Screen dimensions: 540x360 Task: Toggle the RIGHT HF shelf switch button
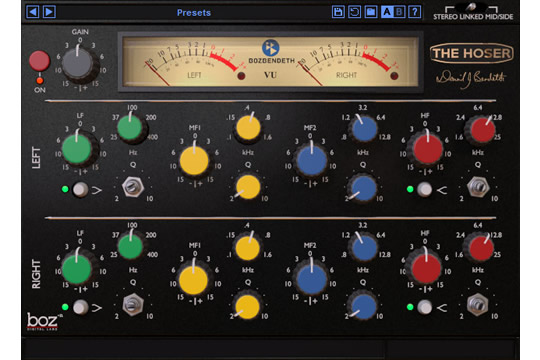click(x=425, y=307)
